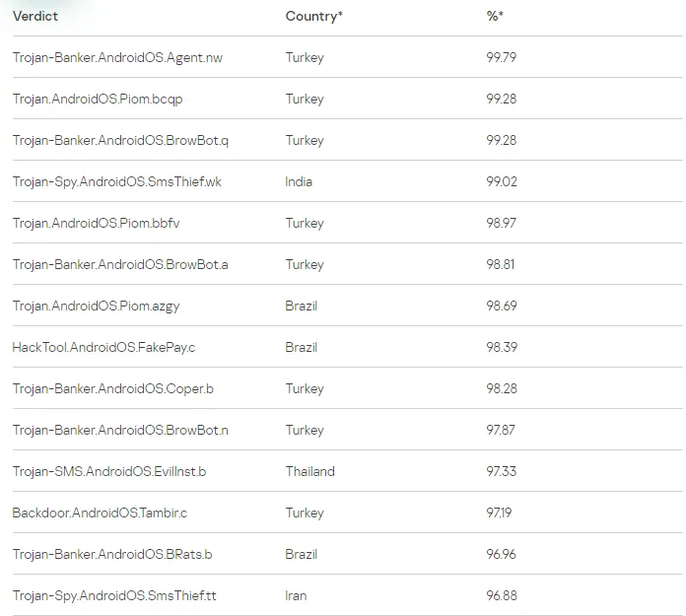686x616 pixels.
Task: Click the Trojan-Banker.AndroidOS.BRats.b verdict
Action: pyautogui.click(x=111, y=554)
